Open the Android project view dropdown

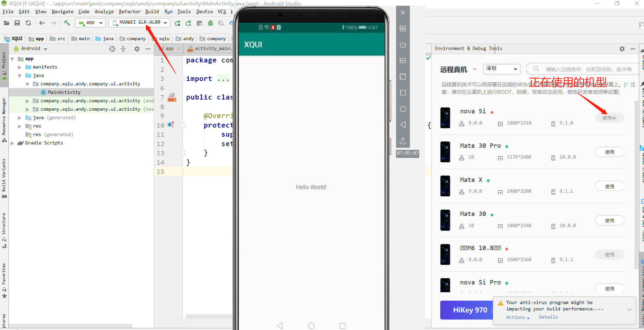[30, 49]
